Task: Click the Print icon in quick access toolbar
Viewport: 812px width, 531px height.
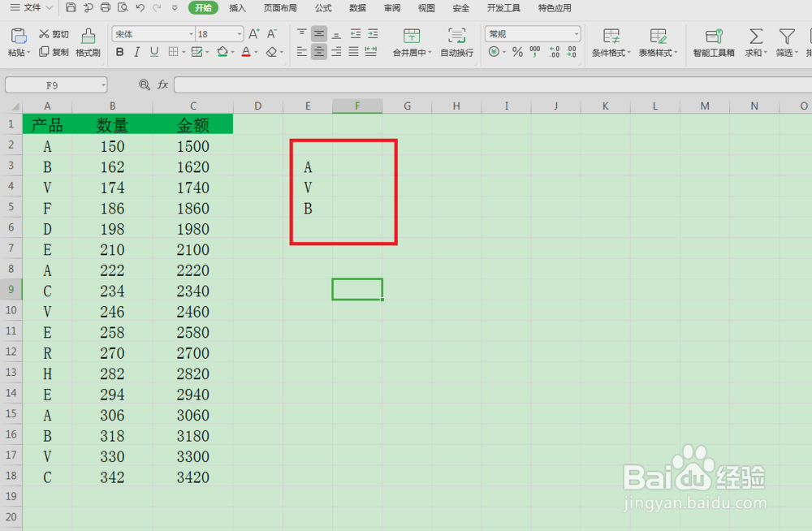Action: coord(105,8)
